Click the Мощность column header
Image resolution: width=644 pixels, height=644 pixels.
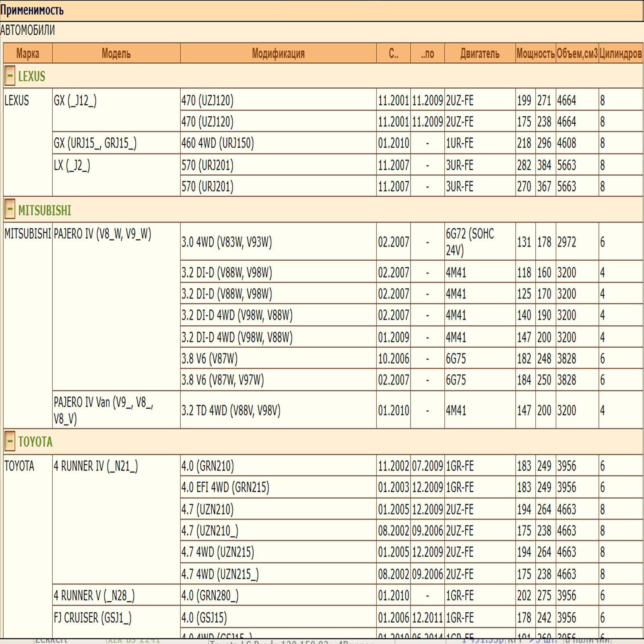point(535,54)
